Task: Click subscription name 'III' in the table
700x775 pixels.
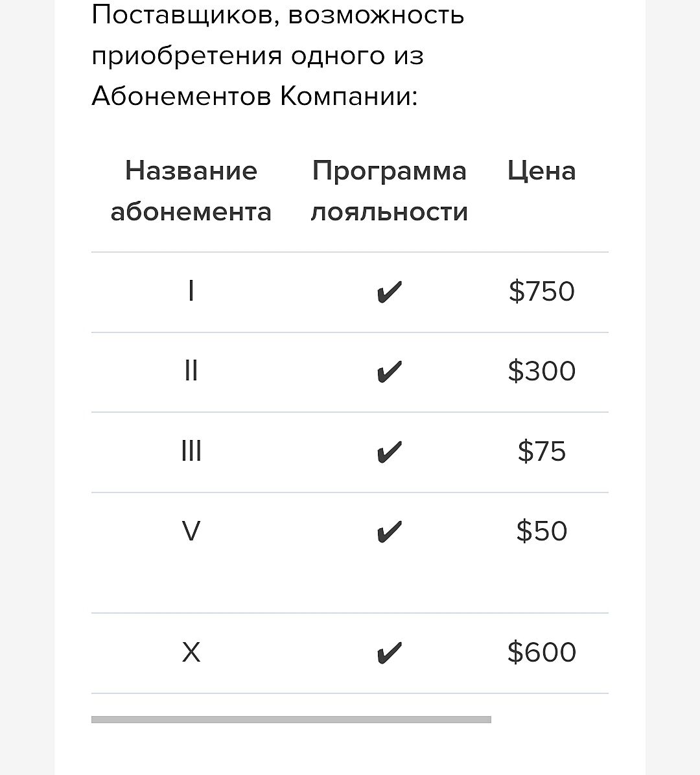Action: click(x=191, y=452)
